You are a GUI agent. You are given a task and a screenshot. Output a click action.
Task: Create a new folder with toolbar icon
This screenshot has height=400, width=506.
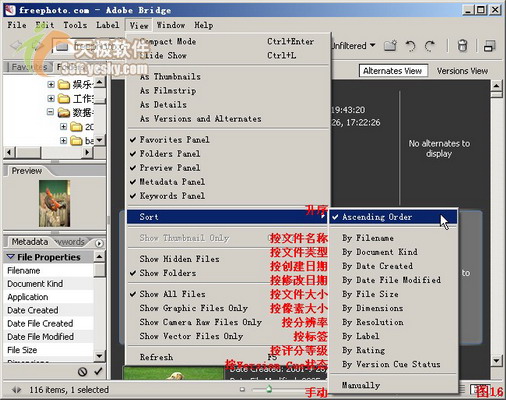tap(390, 45)
